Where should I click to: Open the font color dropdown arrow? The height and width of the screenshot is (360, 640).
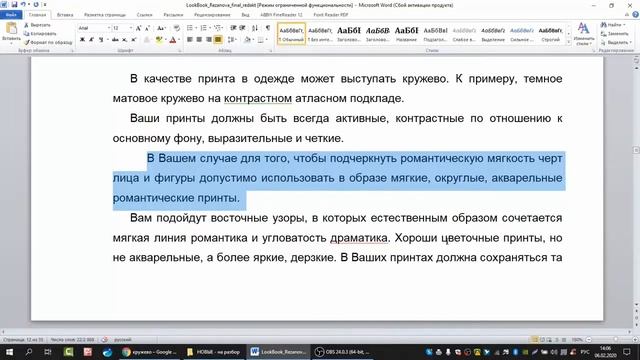[179, 40]
